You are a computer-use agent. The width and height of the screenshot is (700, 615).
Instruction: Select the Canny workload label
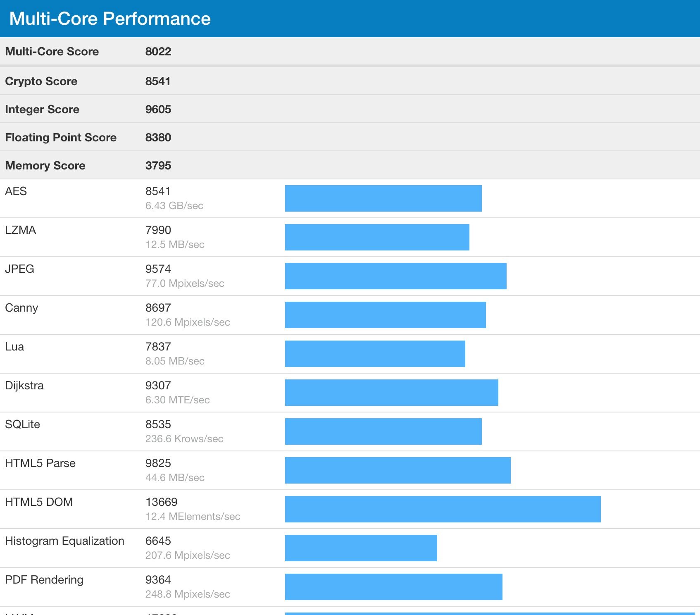21,308
